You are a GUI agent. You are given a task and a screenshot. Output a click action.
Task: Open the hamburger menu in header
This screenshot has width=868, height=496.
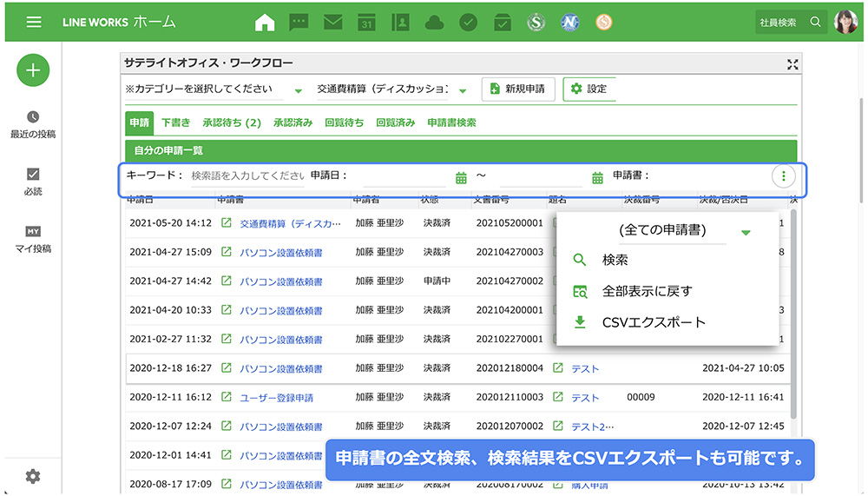click(x=34, y=22)
